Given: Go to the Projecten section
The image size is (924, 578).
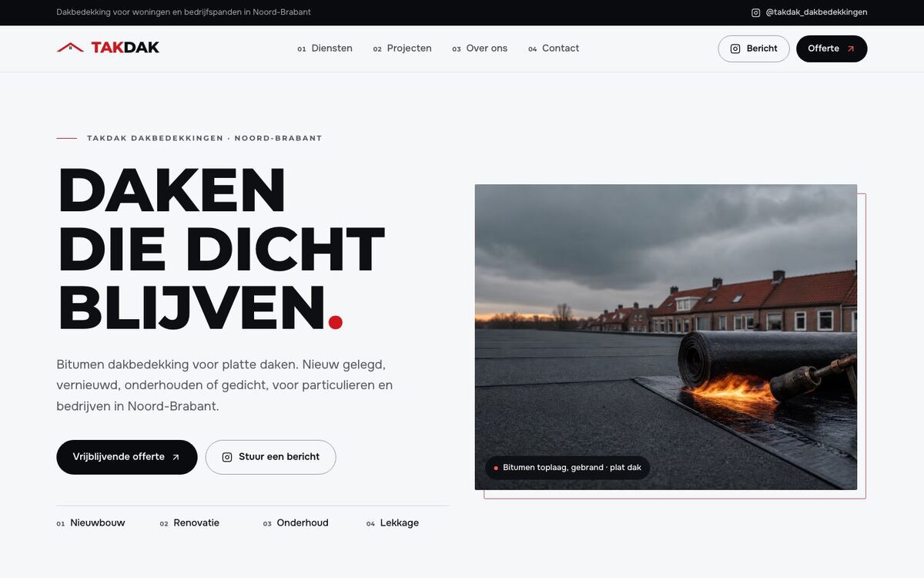Looking at the screenshot, I should tap(402, 49).
